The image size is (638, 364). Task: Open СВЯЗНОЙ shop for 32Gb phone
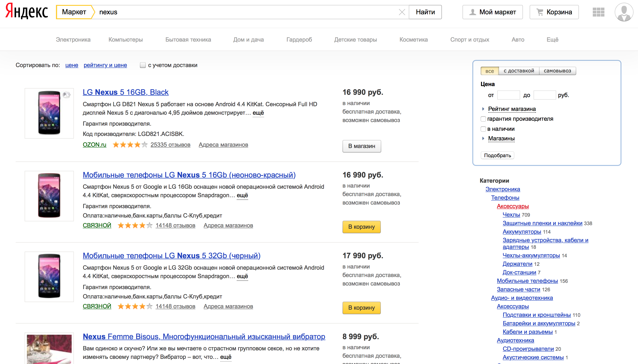click(97, 306)
